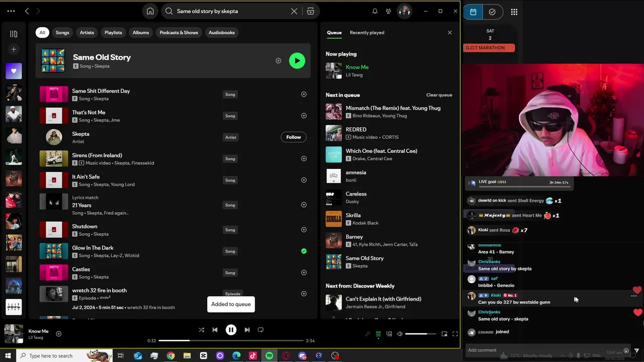The width and height of the screenshot is (644, 362).
Task: Select amnesia by bunii in queue
Action: click(389, 176)
